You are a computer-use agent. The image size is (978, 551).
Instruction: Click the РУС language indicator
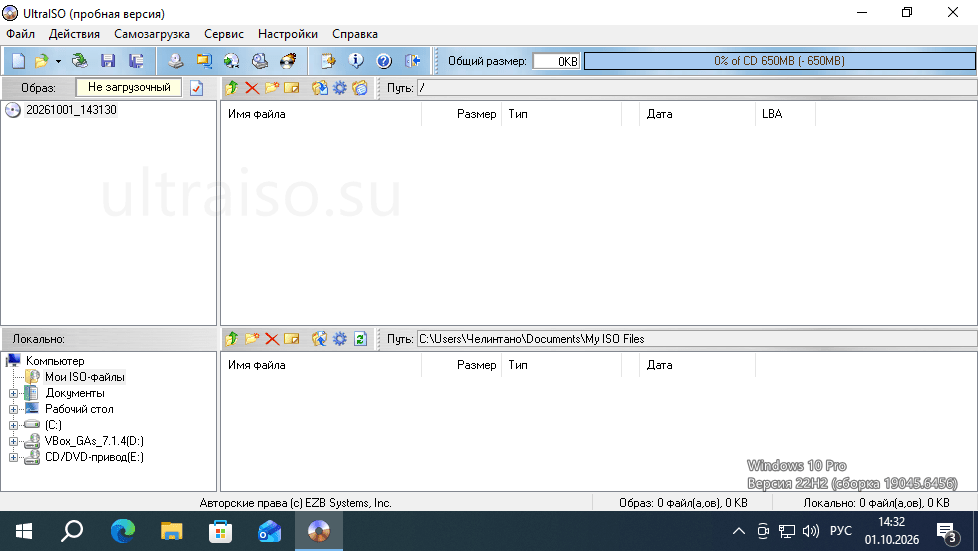tap(841, 531)
